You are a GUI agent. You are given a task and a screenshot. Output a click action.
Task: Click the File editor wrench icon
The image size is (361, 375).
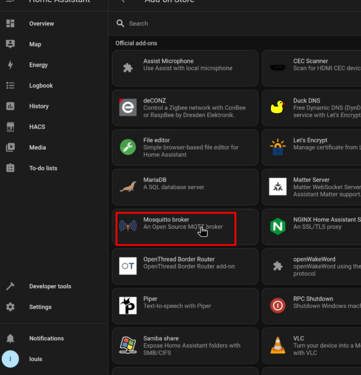[x=128, y=147]
